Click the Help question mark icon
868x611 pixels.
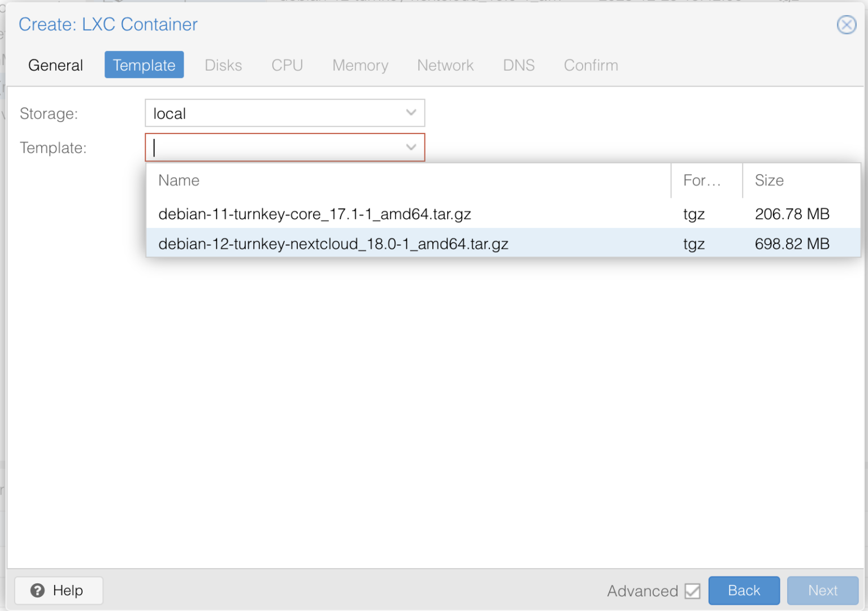coord(37,590)
